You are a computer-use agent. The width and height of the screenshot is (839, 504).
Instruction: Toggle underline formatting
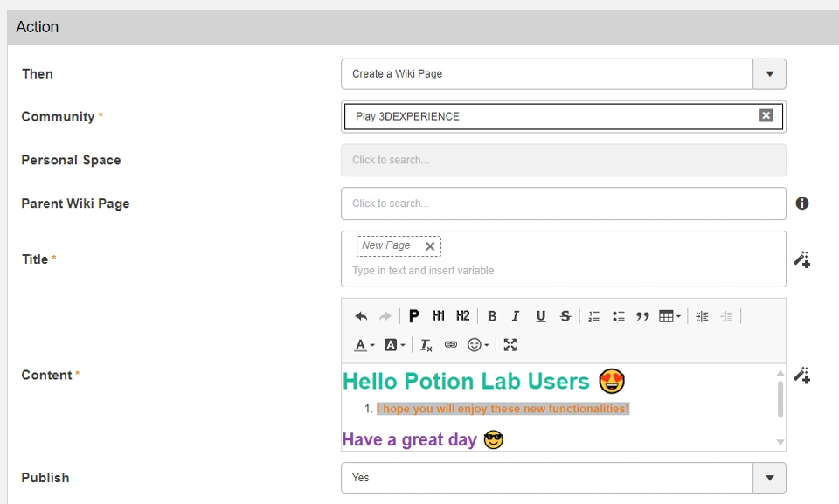coord(541,316)
